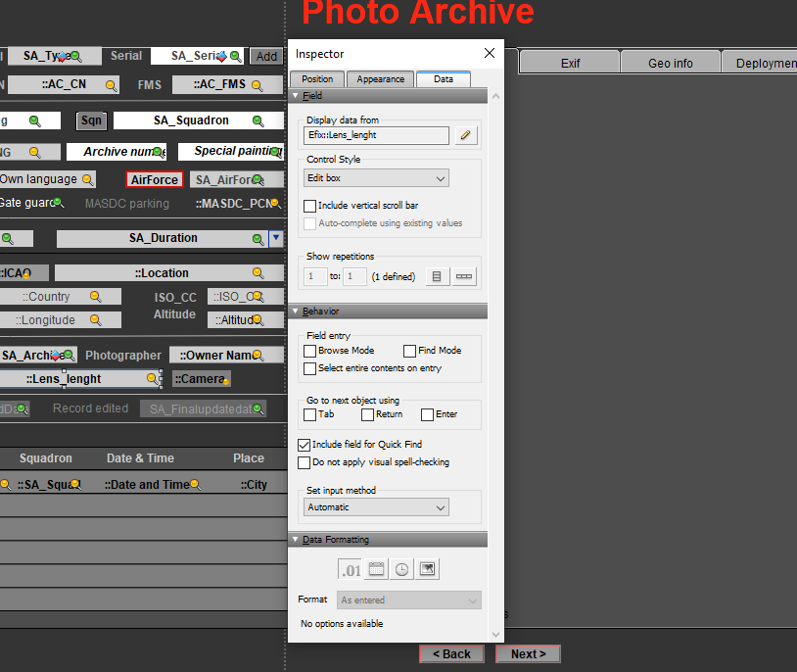Viewport: 797px width, 672px height.
Task: Uncheck Include field for Quick Find
Action: (x=304, y=444)
